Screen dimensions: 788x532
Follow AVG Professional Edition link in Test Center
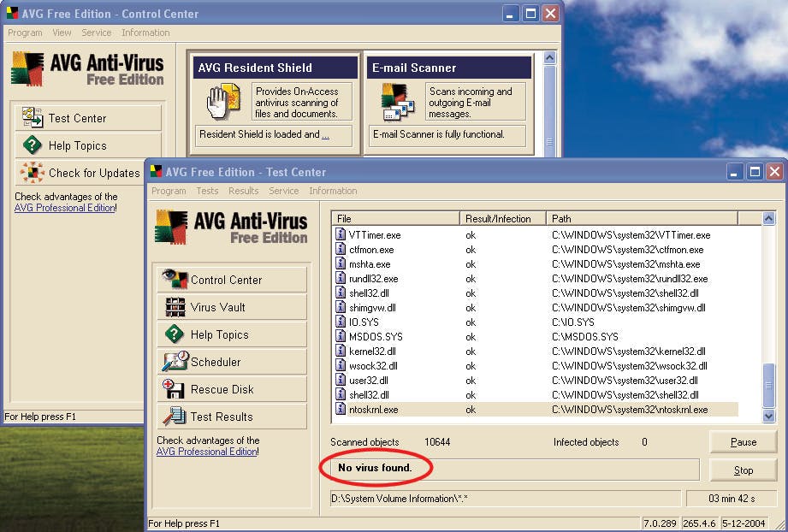click(x=206, y=452)
